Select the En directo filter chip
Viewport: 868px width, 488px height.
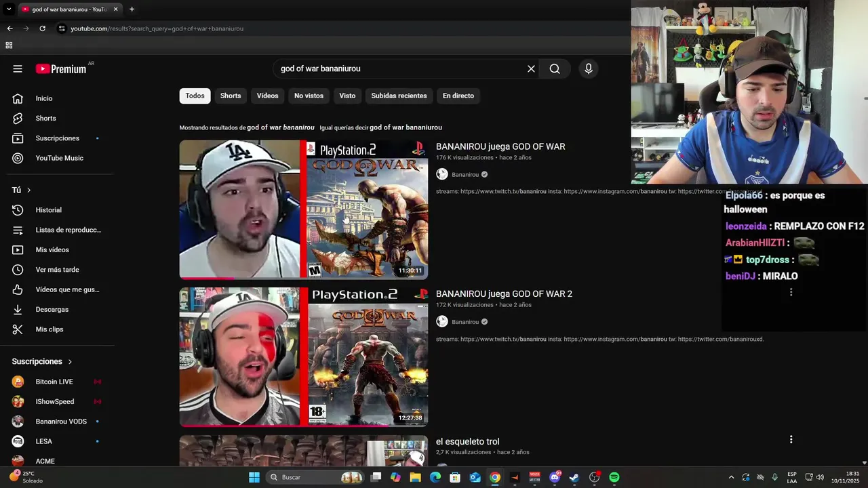click(458, 96)
